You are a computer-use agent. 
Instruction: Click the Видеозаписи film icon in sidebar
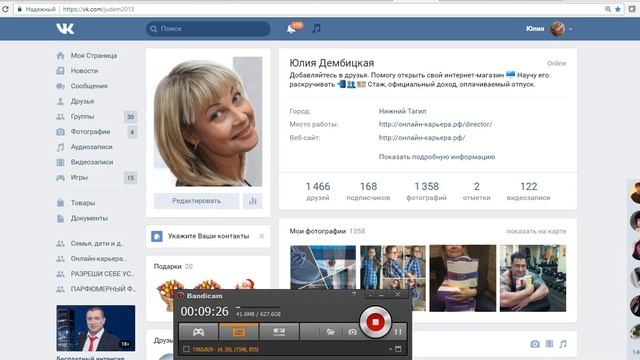(60, 162)
